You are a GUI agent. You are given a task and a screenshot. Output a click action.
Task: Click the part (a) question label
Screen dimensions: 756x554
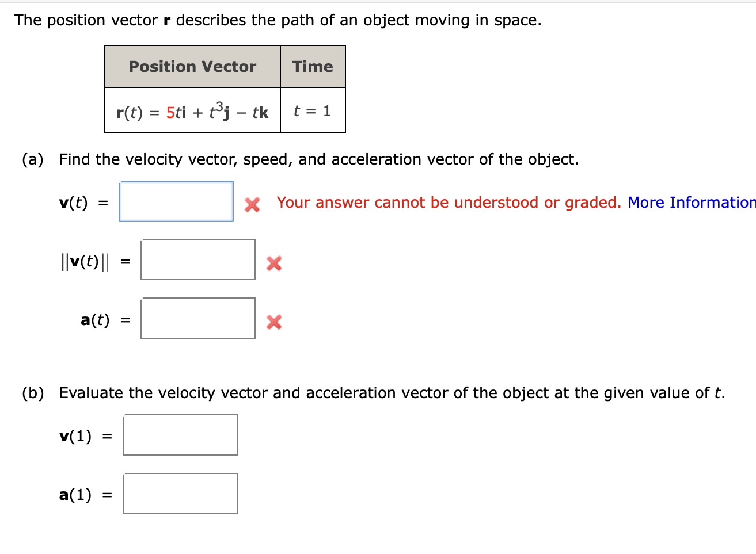tap(32, 159)
